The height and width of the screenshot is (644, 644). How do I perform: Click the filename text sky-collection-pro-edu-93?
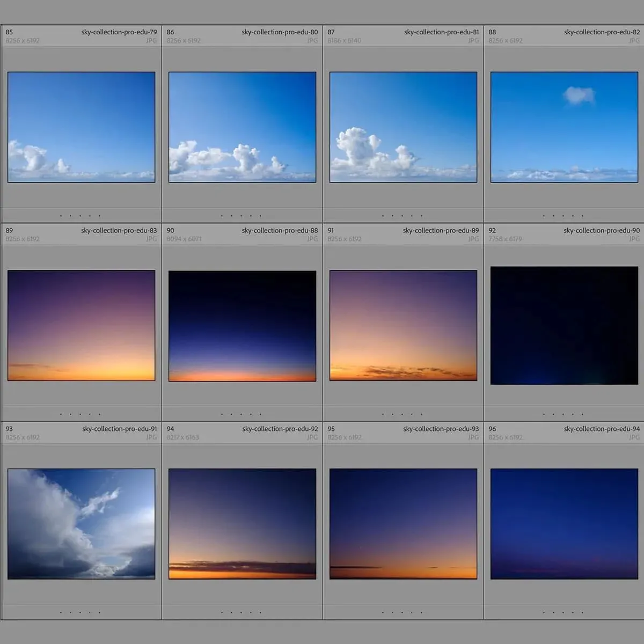coord(441,429)
